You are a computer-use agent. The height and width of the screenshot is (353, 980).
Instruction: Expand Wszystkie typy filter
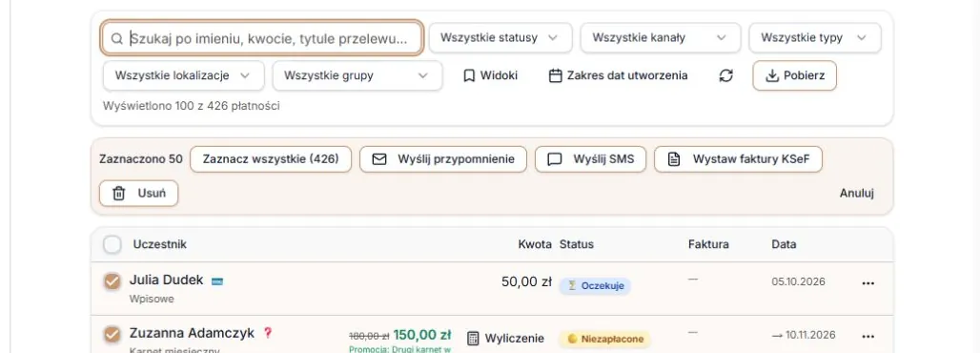click(815, 37)
